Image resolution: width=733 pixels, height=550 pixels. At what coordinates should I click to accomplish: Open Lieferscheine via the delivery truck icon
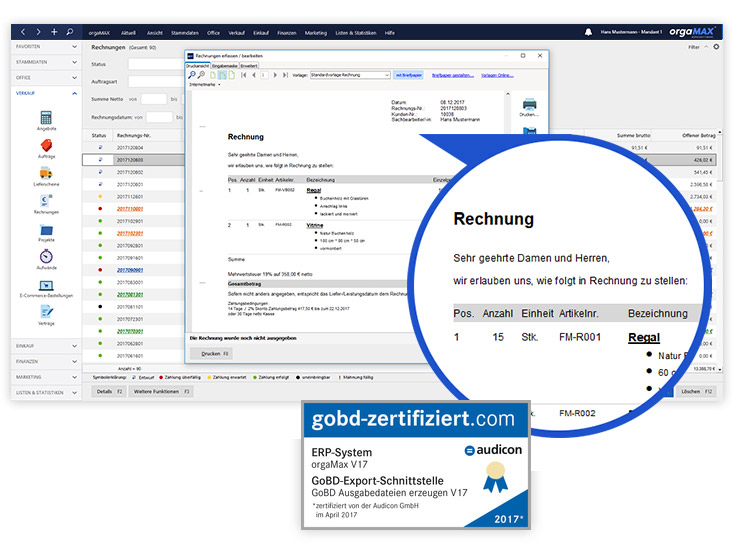pyautogui.click(x=46, y=173)
